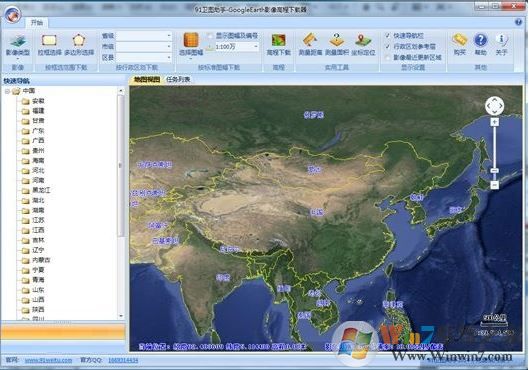
Task: Adjust the map zoom slider handle
Action: (495, 171)
